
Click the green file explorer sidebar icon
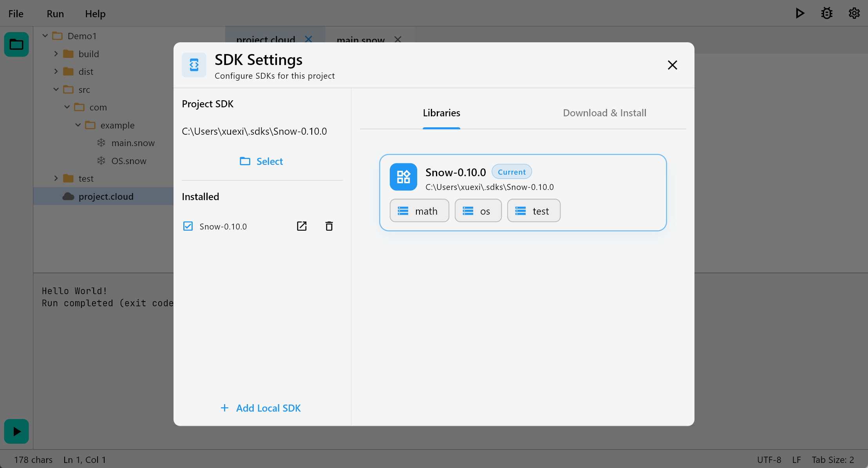16,45
